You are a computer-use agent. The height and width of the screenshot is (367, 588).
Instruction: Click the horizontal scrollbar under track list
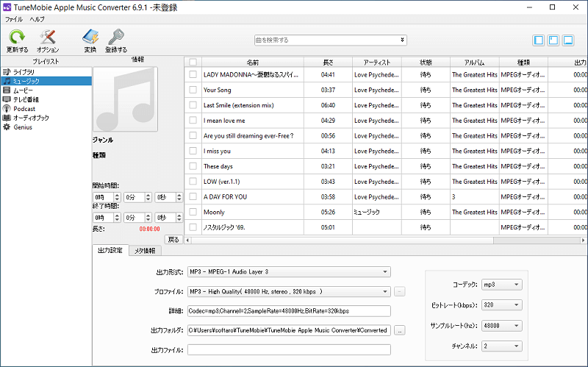tap(342, 240)
